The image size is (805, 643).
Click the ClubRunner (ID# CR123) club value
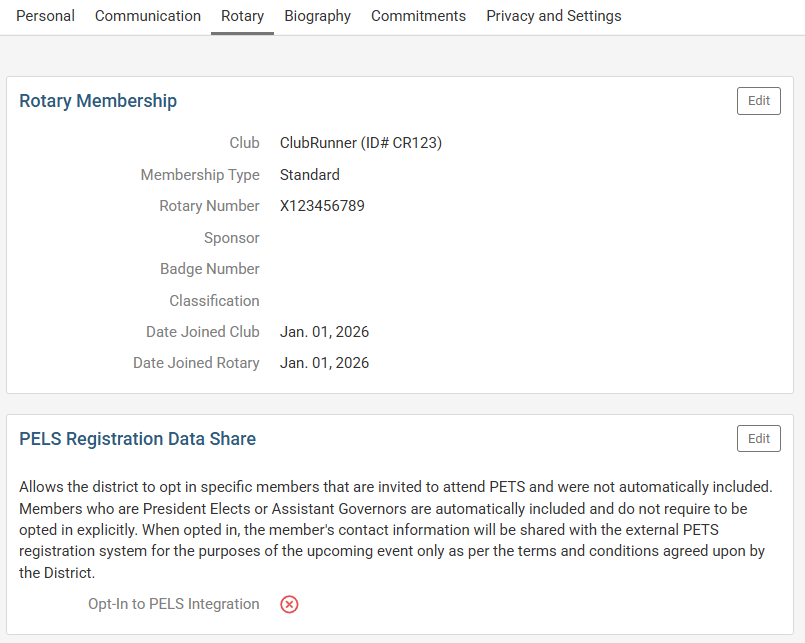coord(360,143)
